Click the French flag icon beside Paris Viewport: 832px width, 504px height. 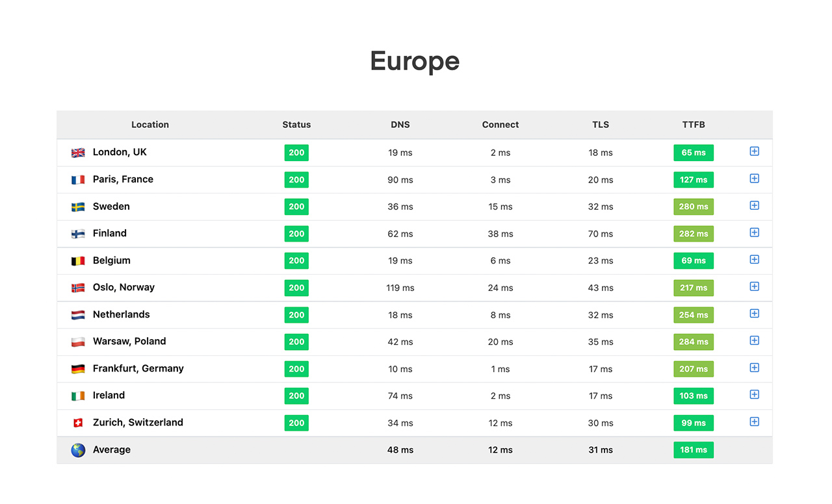point(78,180)
